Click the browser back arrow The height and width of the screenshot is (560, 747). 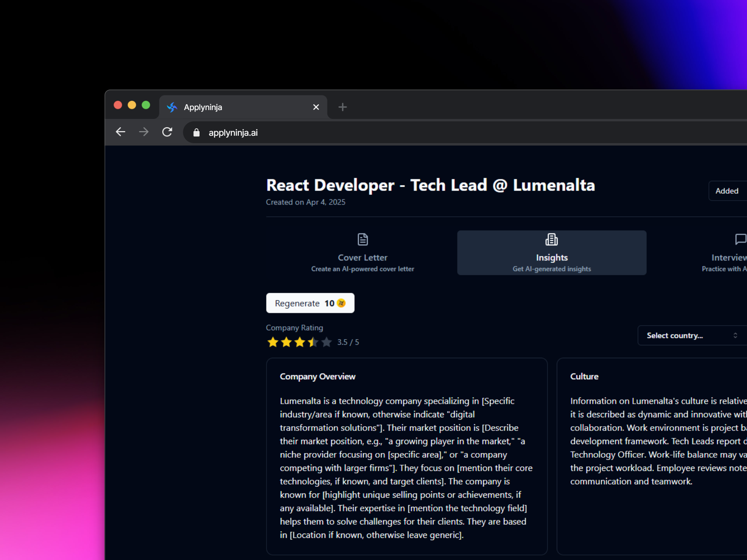tap(121, 132)
